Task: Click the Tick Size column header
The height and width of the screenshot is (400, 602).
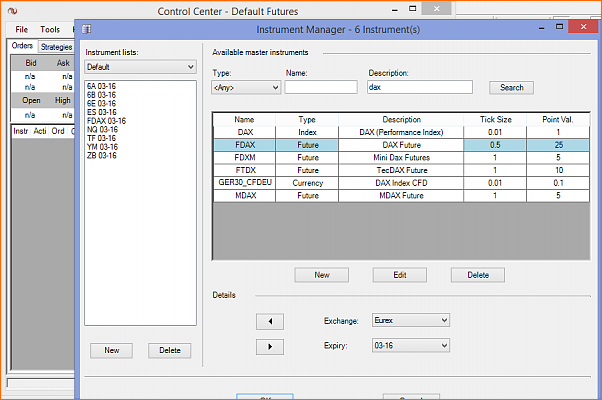Action: (x=495, y=119)
